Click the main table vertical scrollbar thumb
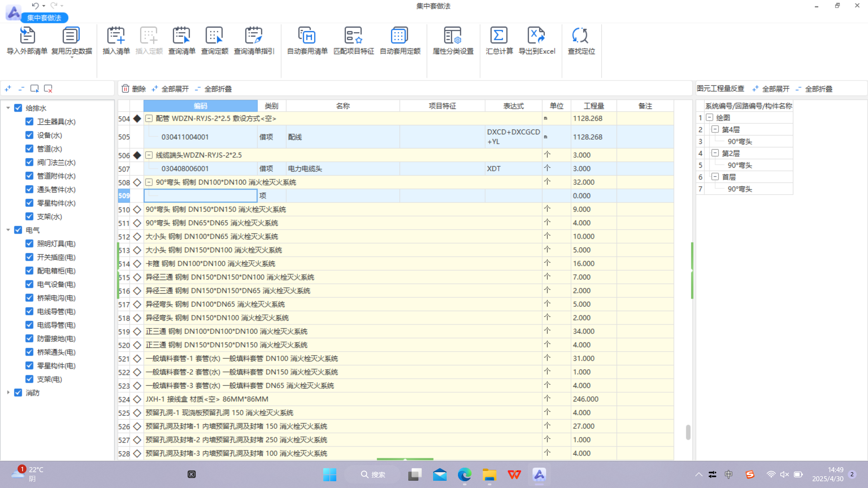Viewport: 868px width, 488px height. 688,432
